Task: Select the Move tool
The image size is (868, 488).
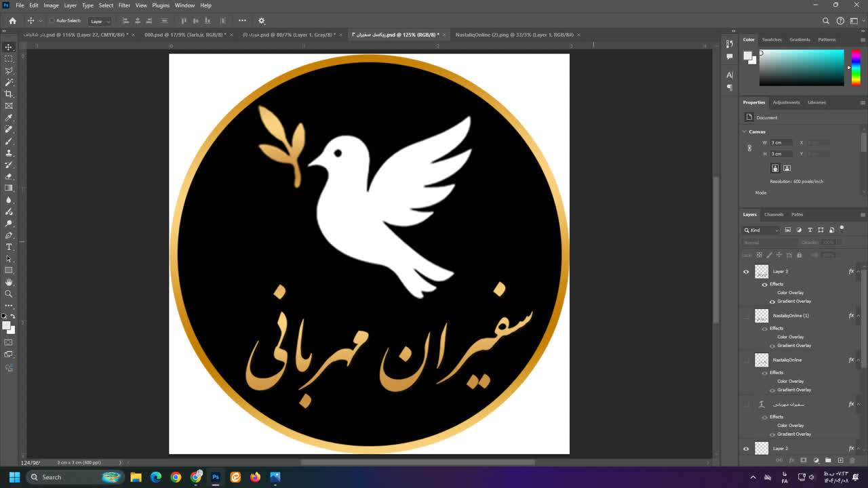Action: tap(9, 47)
